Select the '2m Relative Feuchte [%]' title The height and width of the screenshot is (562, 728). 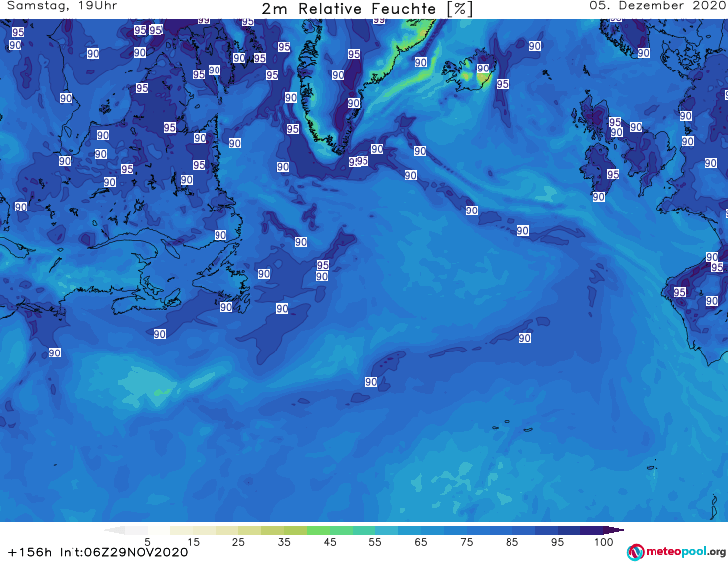(x=366, y=9)
